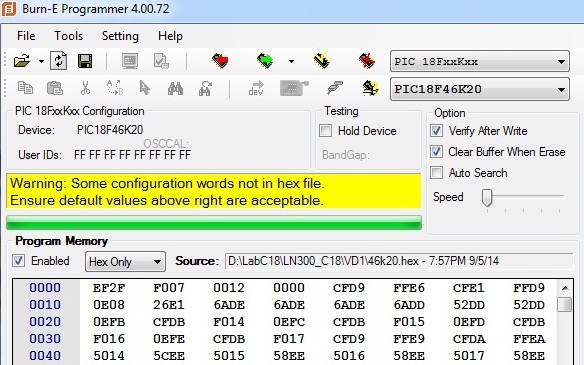Save file with floppy disk icon
Image resolution: width=584 pixels, height=365 pixels.
coord(85,61)
